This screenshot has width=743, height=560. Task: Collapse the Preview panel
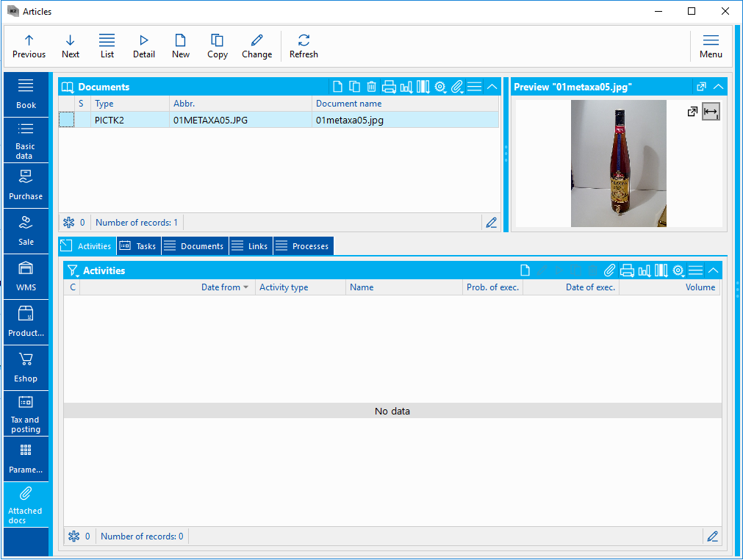(x=718, y=87)
